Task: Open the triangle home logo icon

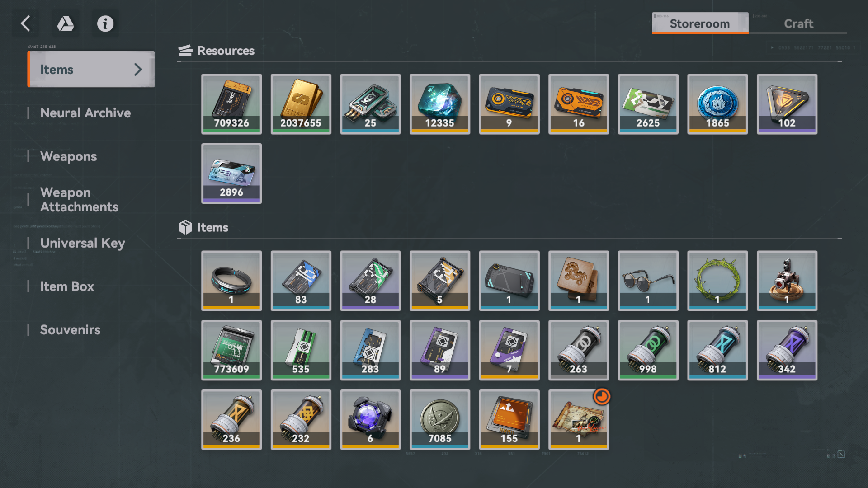Action: tap(66, 23)
